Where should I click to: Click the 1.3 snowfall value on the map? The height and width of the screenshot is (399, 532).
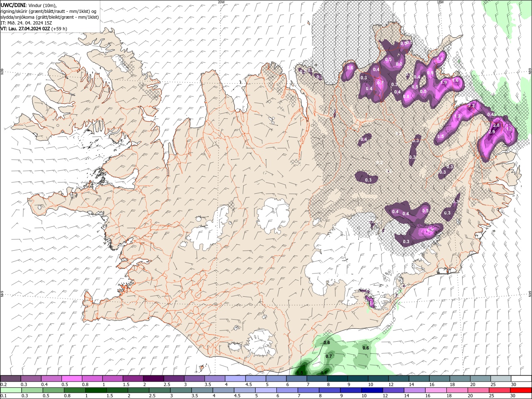pyautogui.click(x=509, y=129)
